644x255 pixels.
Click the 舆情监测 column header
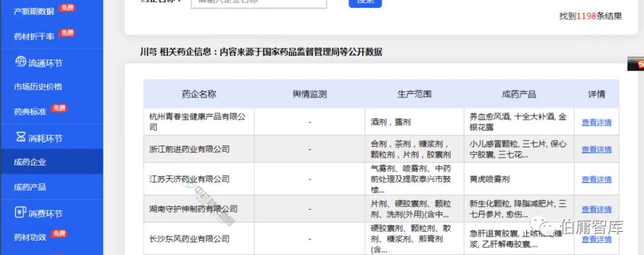coord(309,94)
